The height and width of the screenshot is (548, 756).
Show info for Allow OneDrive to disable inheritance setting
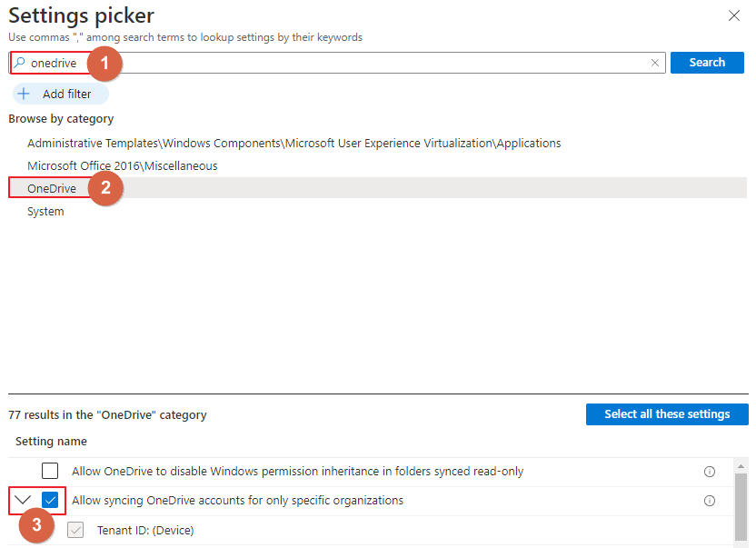[x=710, y=472]
